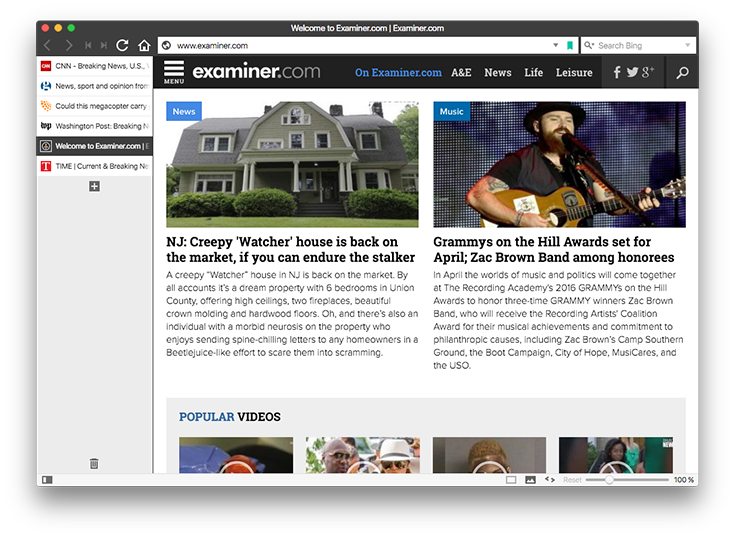735x538 pixels.
Task: Switch to the Washington Post tab
Action: click(95, 126)
